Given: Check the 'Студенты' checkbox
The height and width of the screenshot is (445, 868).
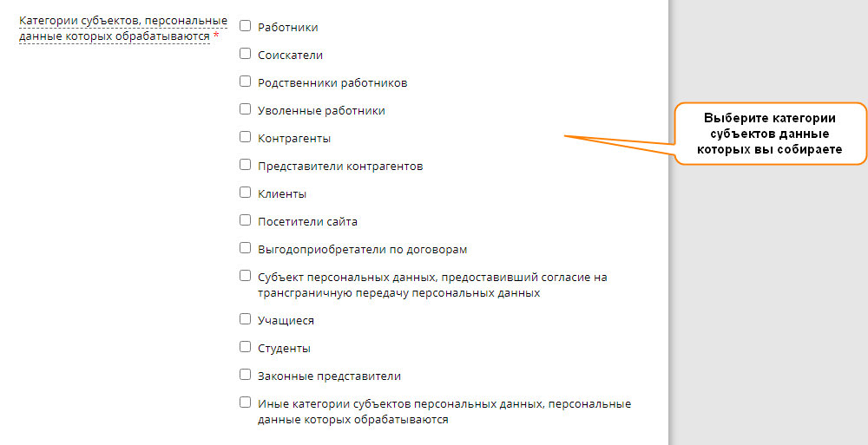Looking at the screenshot, I should point(245,348).
